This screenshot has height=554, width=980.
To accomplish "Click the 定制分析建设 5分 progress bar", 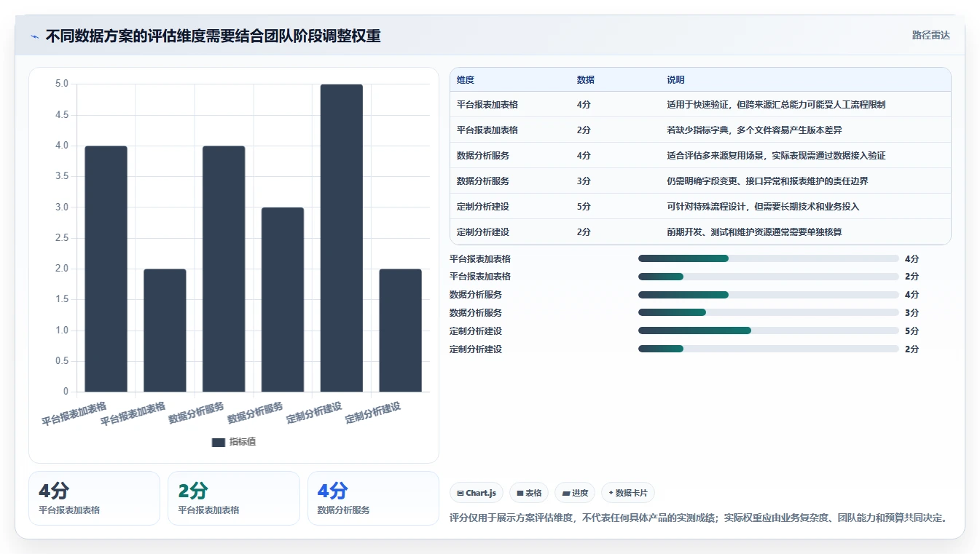I will click(769, 331).
